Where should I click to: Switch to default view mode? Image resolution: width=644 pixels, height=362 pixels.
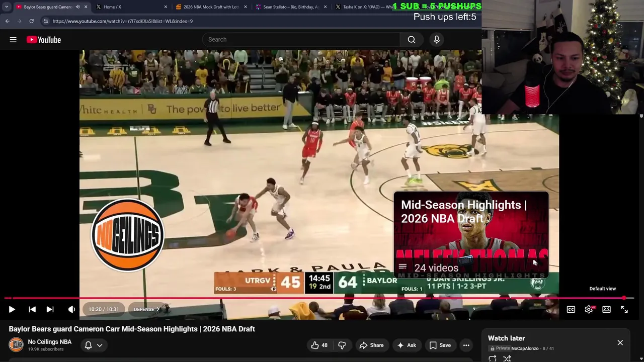point(606,310)
